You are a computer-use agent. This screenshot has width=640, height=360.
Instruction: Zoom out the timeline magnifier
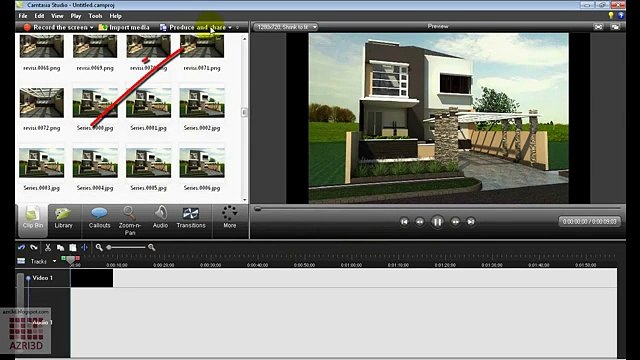click(99, 247)
